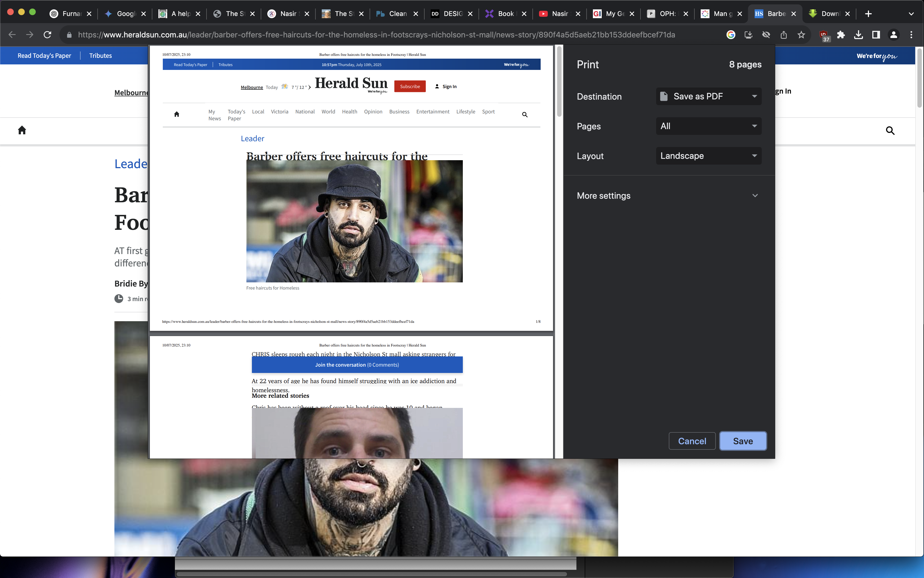The image size is (924, 578).
Task: Click the Melbourne weather link on page
Action: coord(131,92)
